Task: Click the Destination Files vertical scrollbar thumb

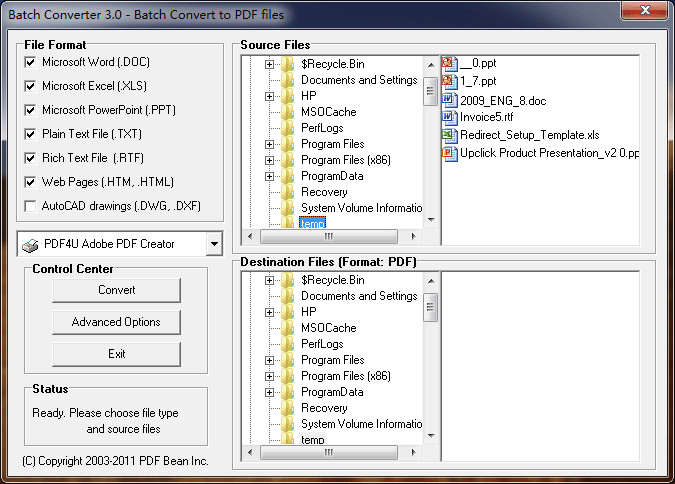Action: click(430, 307)
